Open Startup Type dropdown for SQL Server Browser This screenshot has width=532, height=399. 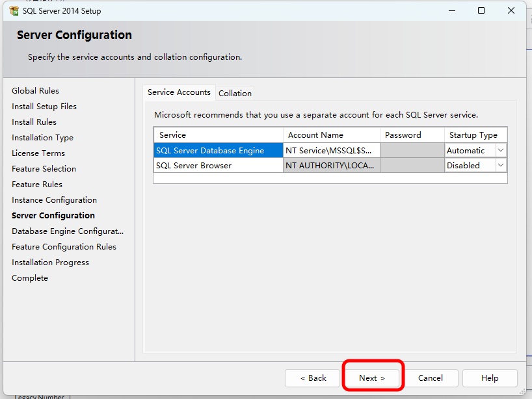click(500, 166)
